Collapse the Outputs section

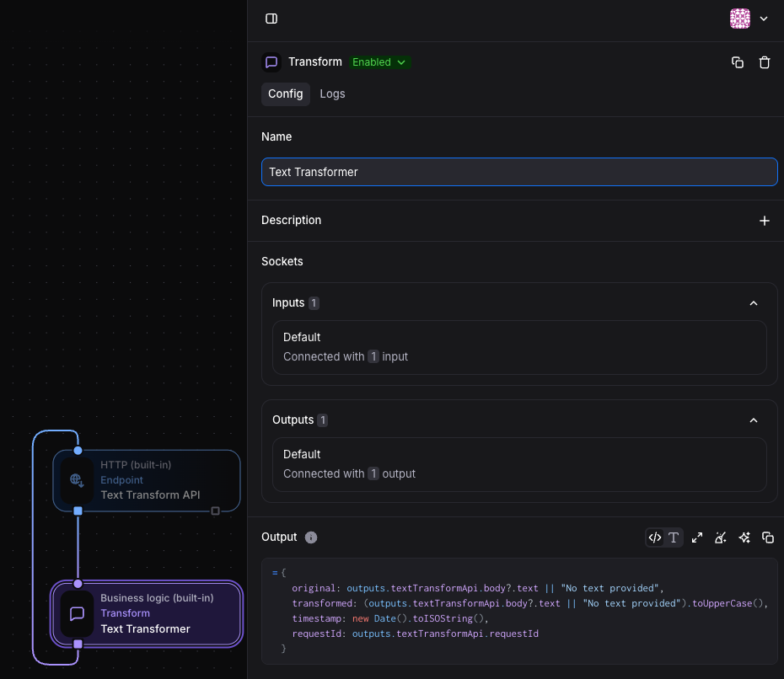click(x=754, y=420)
